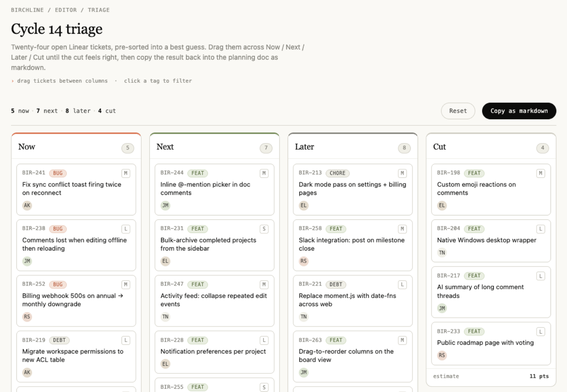Filter by DEBT tag on BIR-219
This screenshot has height=392, width=567.
(x=59, y=340)
